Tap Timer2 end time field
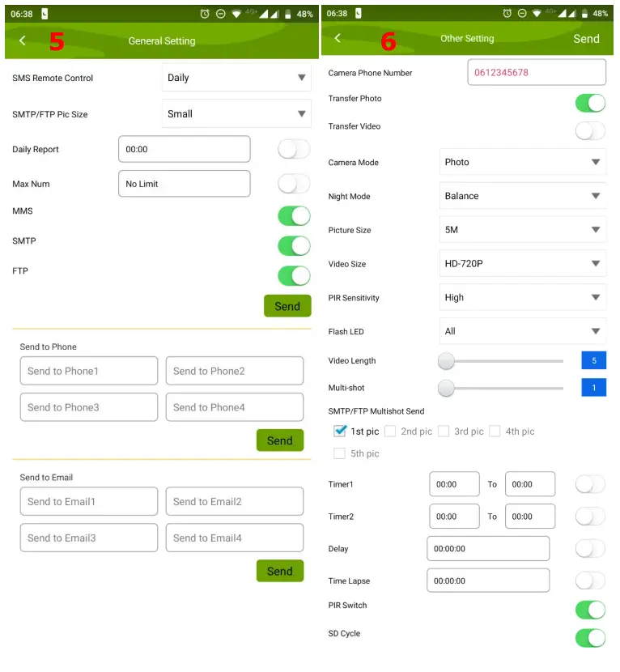The height and width of the screenshot is (672, 620). click(x=530, y=517)
